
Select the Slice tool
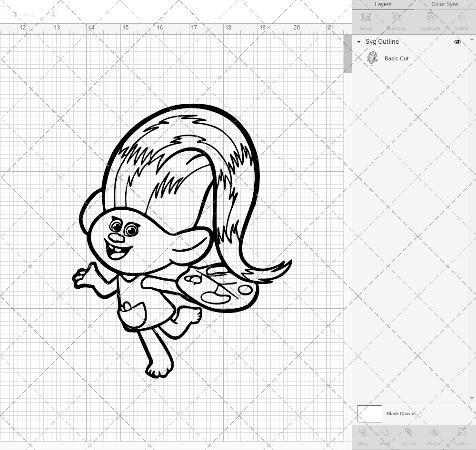[363, 435]
